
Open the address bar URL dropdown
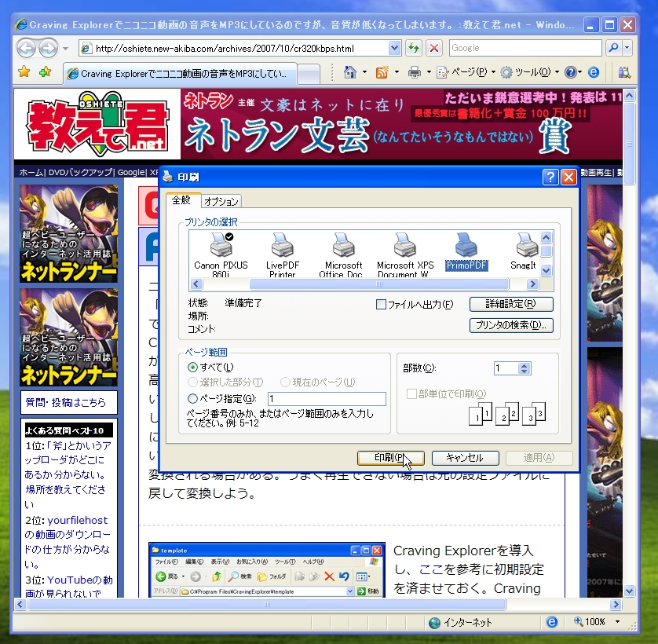[x=394, y=48]
